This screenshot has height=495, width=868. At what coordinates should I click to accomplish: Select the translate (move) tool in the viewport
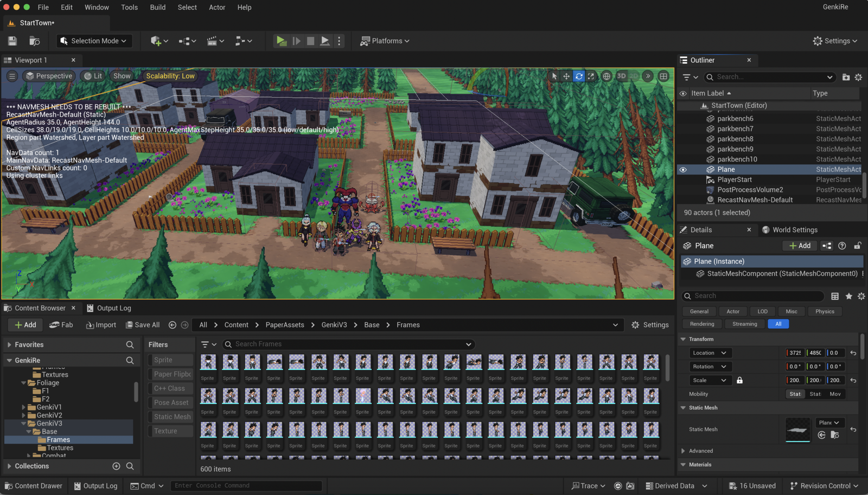pyautogui.click(x=566, y=76)
